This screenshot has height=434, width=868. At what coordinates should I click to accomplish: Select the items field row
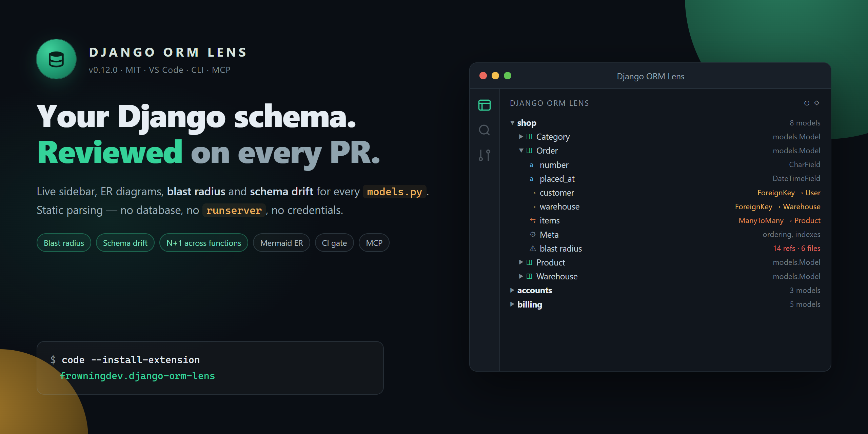click(665, 220)
